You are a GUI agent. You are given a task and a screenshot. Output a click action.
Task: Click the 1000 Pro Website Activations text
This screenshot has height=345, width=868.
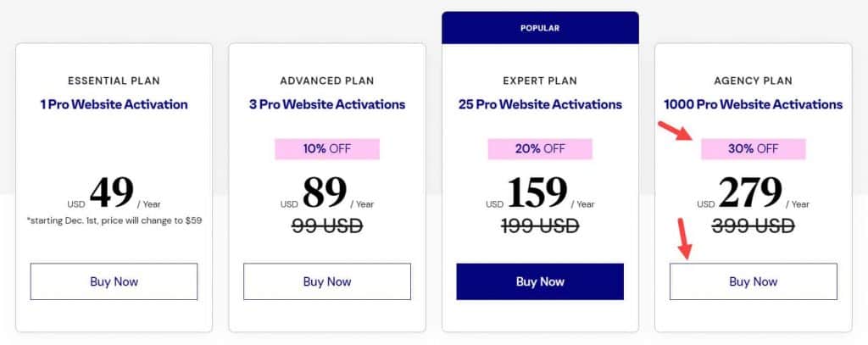tap(753, 105)
